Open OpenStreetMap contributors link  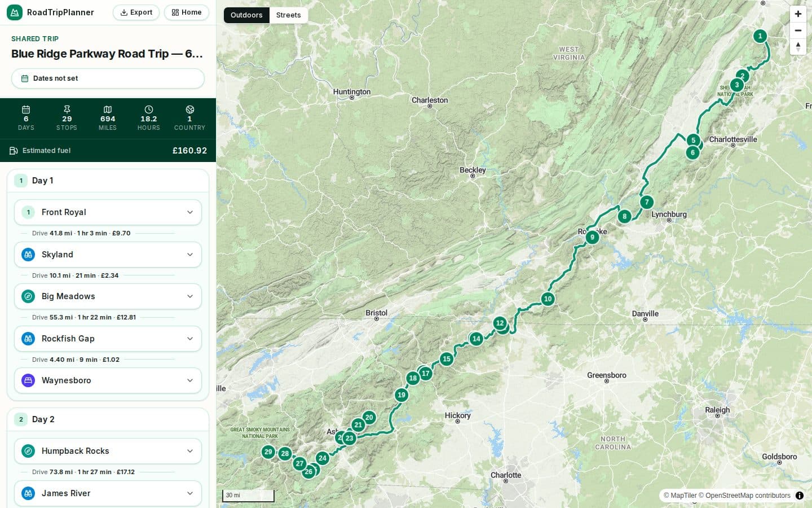pos(745,496)
